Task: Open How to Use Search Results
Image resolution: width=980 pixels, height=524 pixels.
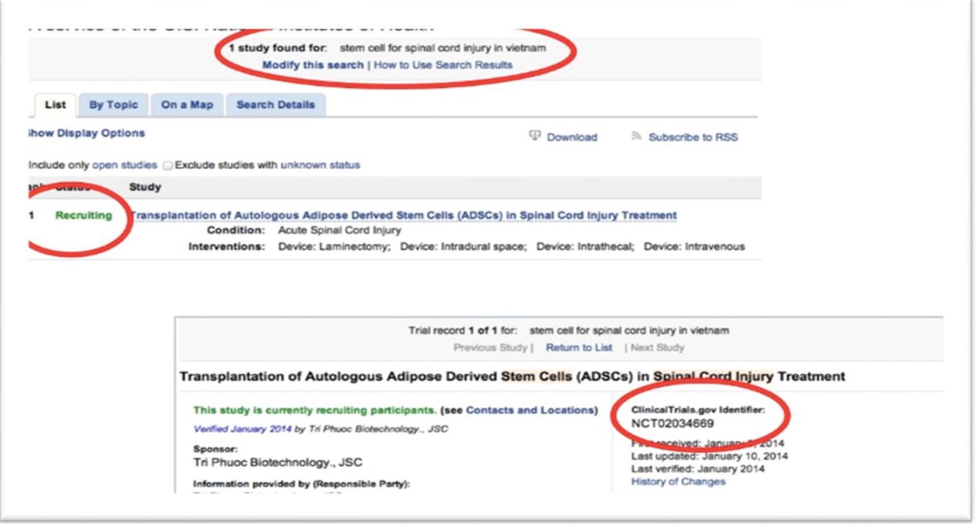Action: click(x=443, y=65)
